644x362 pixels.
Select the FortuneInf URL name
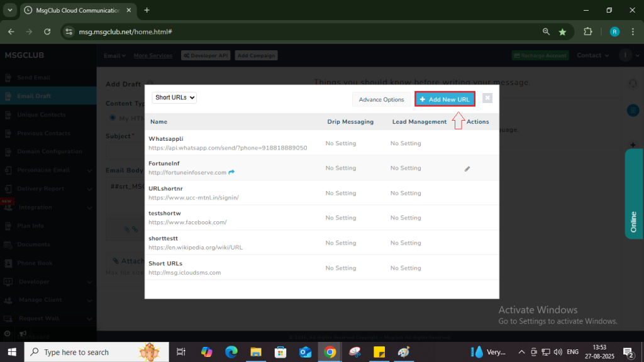coord(164,163)
